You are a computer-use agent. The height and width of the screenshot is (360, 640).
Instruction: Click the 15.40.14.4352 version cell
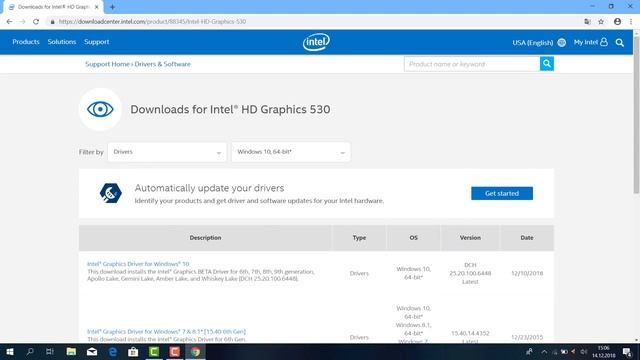470,333
